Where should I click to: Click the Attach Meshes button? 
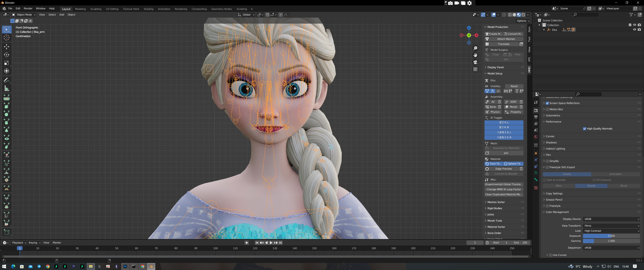(504, 39)
